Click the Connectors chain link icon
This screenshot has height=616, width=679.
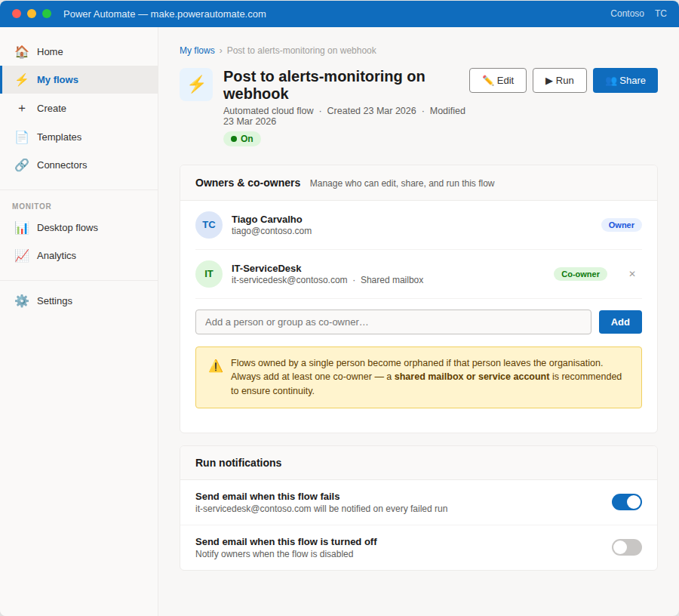[x=22, y=165]
